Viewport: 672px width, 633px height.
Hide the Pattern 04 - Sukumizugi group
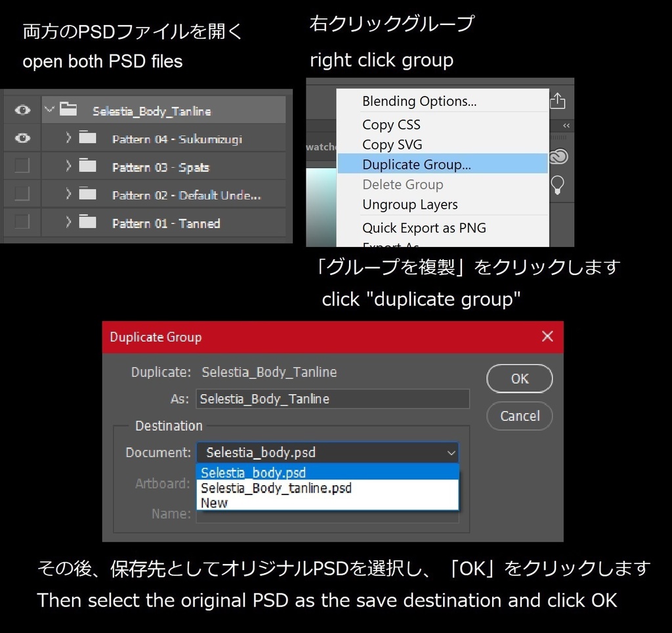[x=22, y=139]
